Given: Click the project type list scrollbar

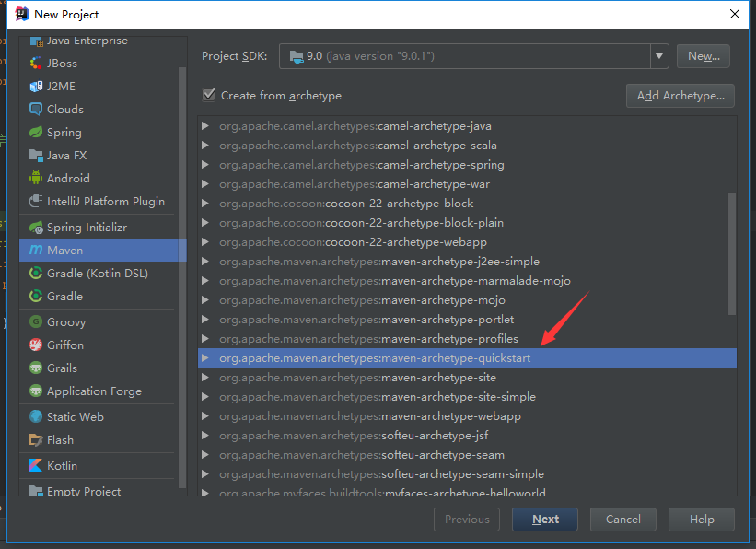Looking at the screenshot, I should click(182, 277).
